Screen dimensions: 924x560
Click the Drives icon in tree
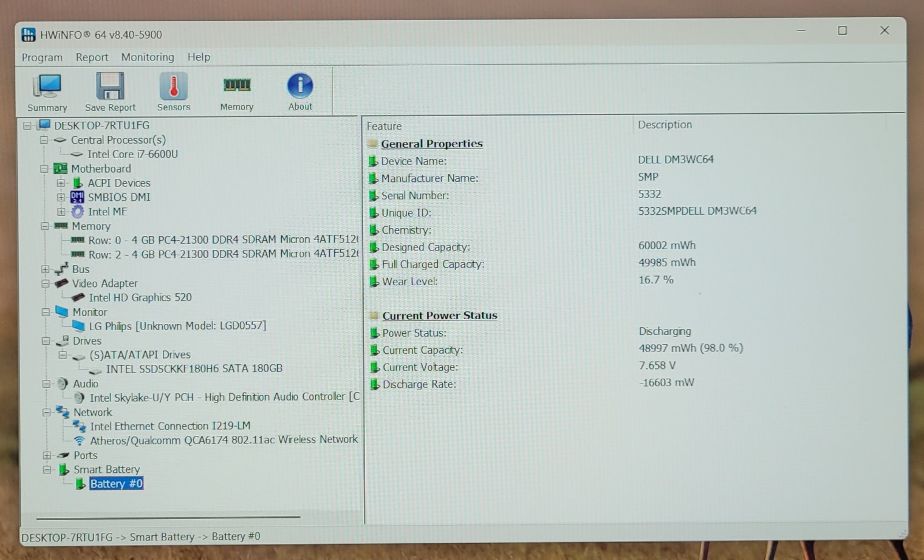(62, 341)
